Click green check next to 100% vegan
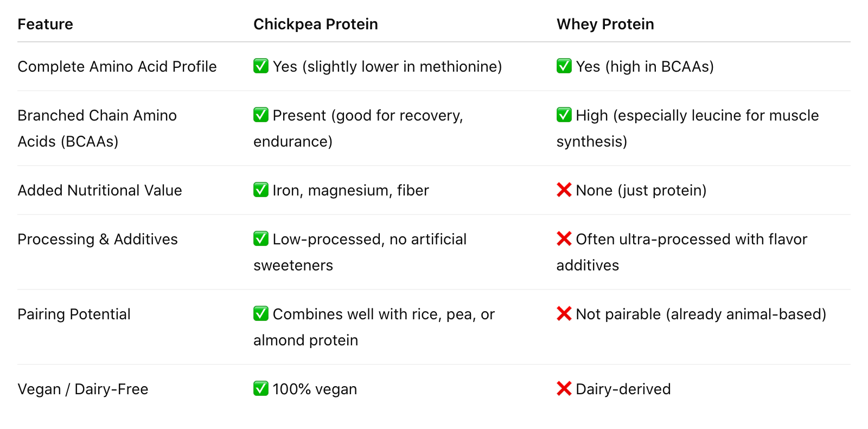Image resolution: width=868 pixels, height=429 pixels. tap(261, 389)
